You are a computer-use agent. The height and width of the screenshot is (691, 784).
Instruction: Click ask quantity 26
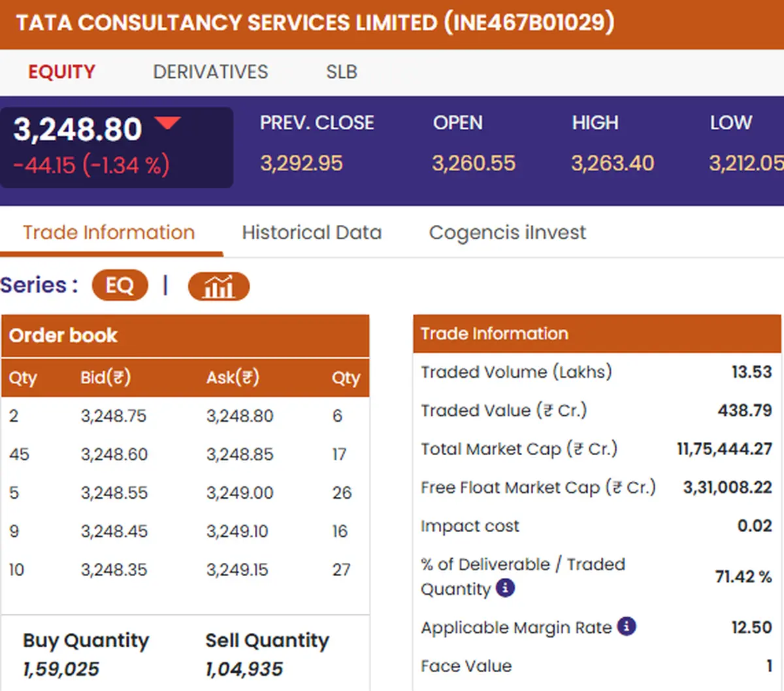(342, 493)
